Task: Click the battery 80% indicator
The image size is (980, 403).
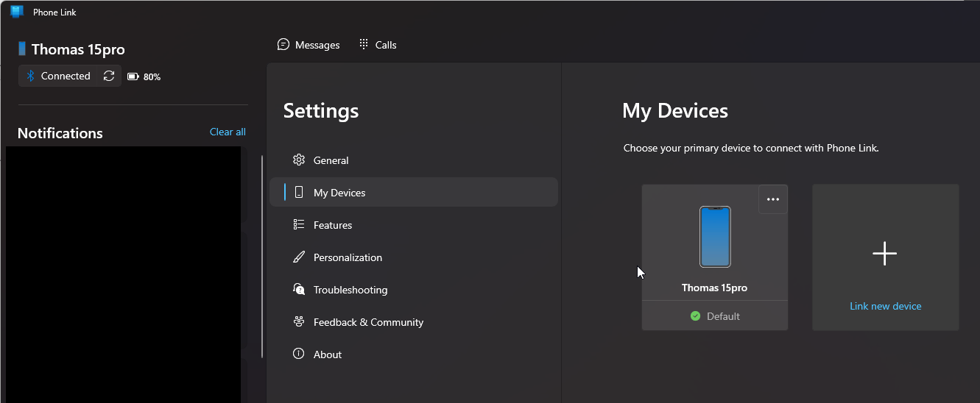Action: coord(144,76)
